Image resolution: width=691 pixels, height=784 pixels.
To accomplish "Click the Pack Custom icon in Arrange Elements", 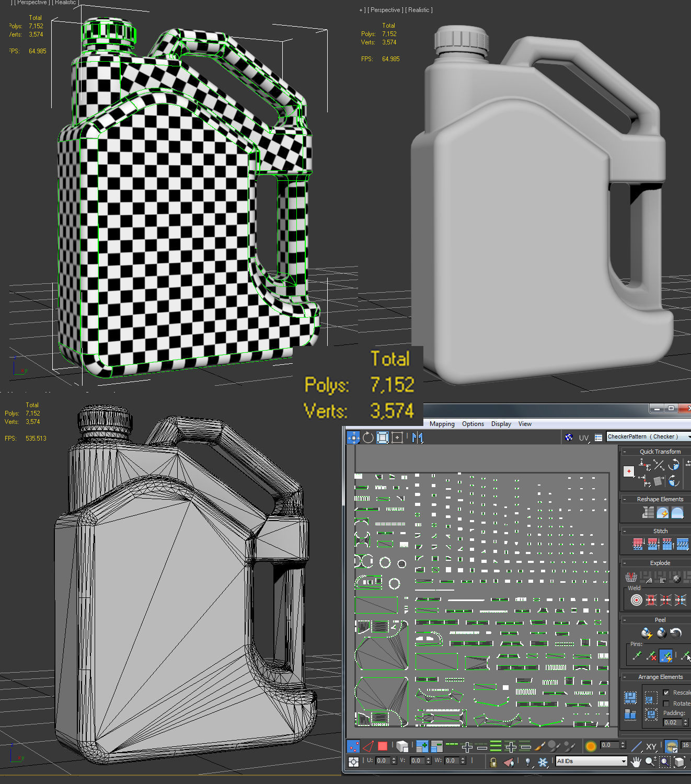I will pos(630,698).
